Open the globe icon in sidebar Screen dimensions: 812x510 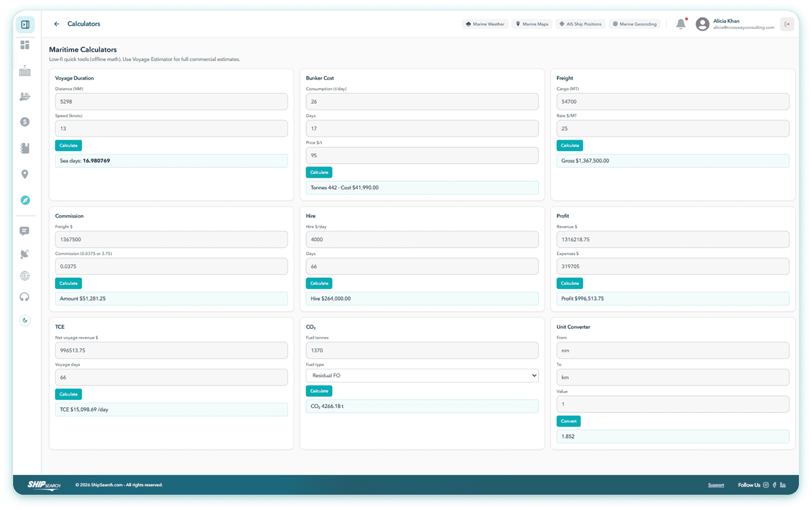tap(25, 275)
